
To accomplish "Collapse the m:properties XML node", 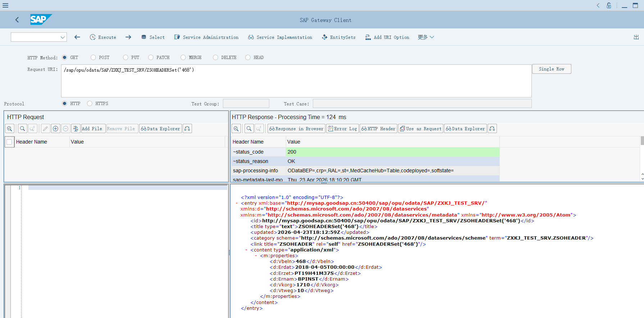I will point(256,256).
